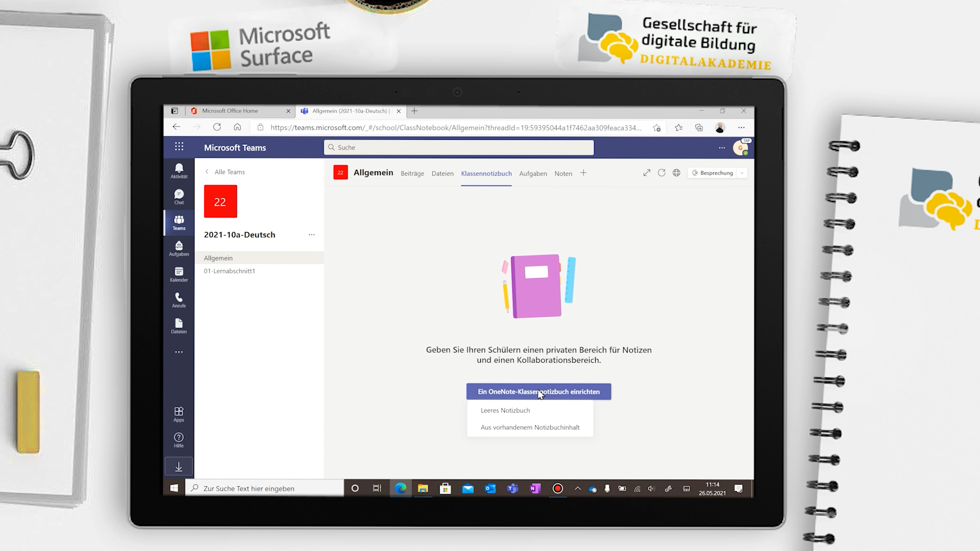Open Hilfe help icon
This screenshot has width=980, height=551.
pyautogui.click(x=179, y=440)
